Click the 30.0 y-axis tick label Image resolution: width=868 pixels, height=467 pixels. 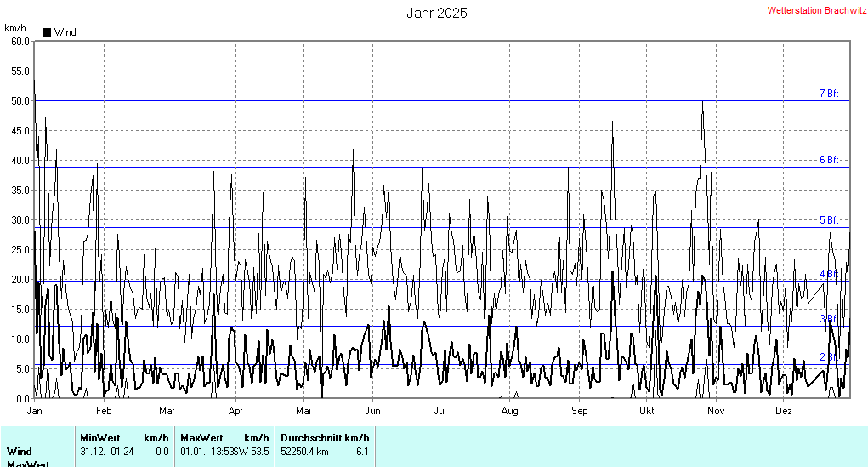pyautogui.click(x=19, y=219)
